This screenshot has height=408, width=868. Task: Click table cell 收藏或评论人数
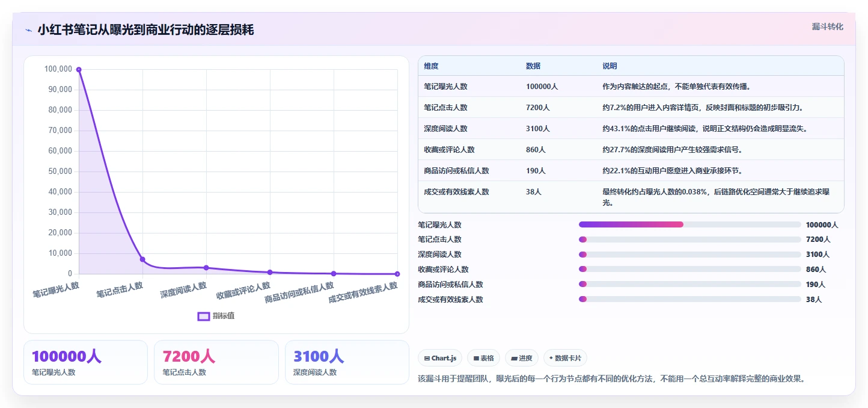click(x=449, y=150)
